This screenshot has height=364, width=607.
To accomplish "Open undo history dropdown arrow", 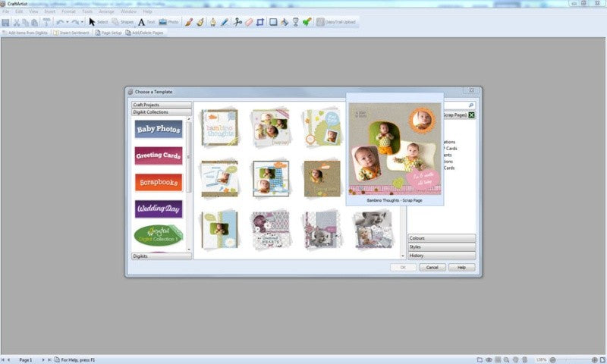I will (x=68, y=23).
